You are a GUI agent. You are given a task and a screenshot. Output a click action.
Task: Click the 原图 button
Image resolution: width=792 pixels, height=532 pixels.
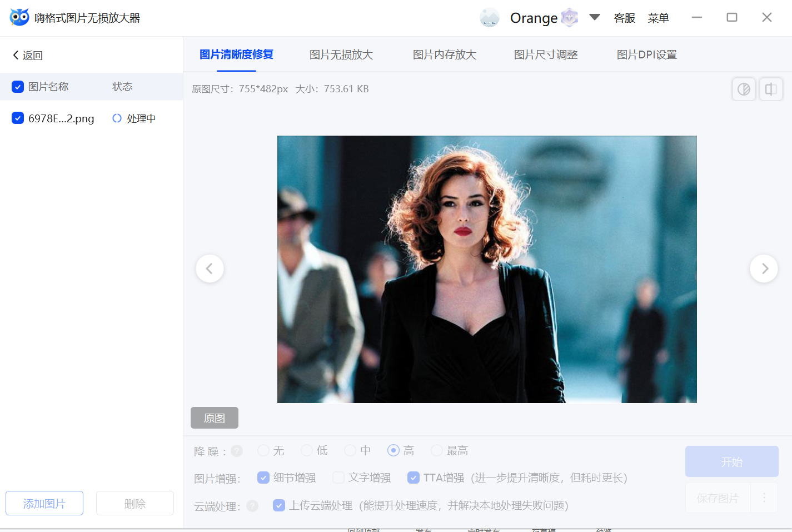pos(215,418)
